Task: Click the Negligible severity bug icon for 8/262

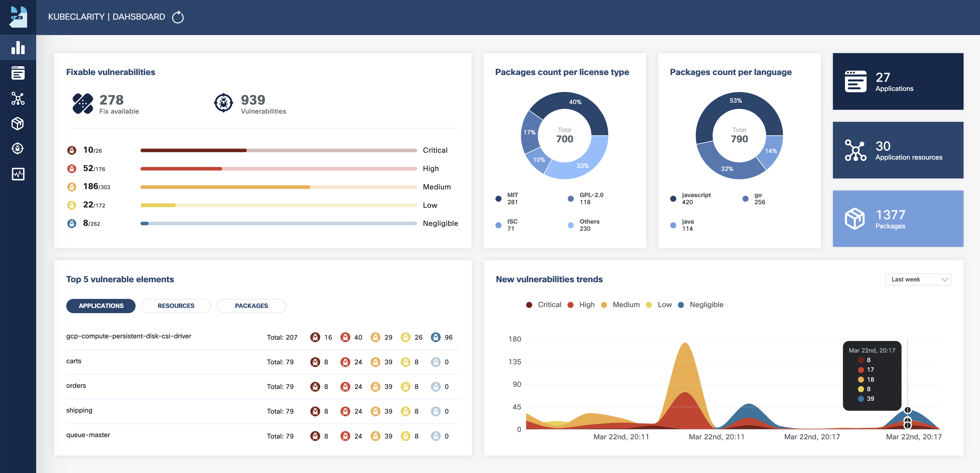Action: (71, 224)
